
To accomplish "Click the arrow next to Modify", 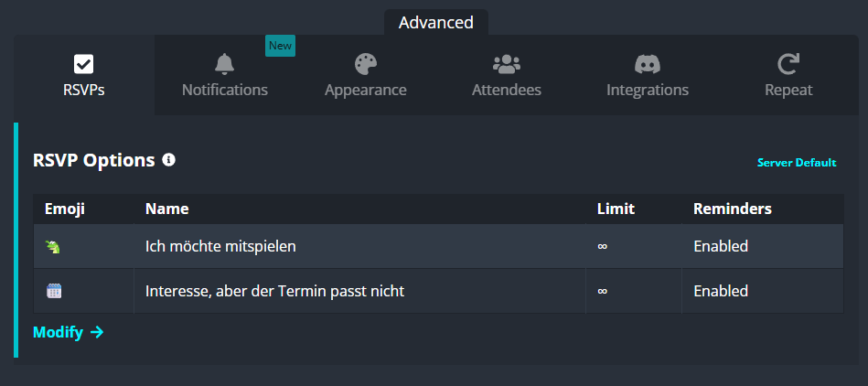I will coord(97,332).
